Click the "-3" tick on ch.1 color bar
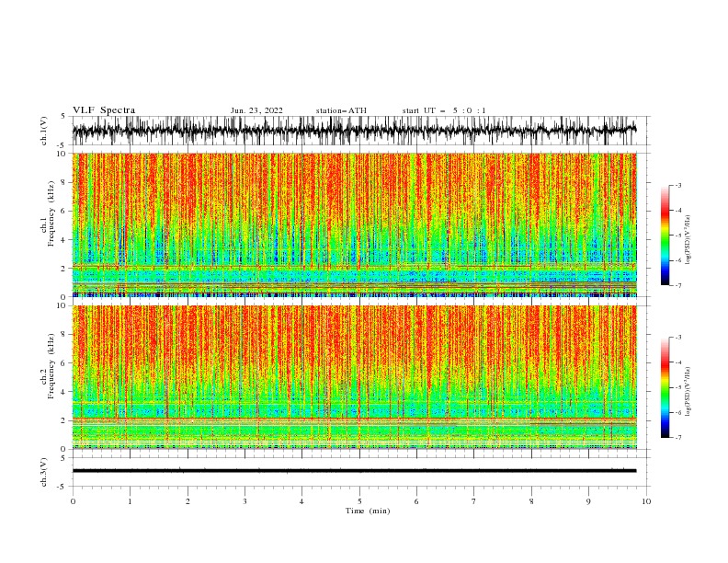This screenshot has width=728, height=563. (x=678, y=185)
